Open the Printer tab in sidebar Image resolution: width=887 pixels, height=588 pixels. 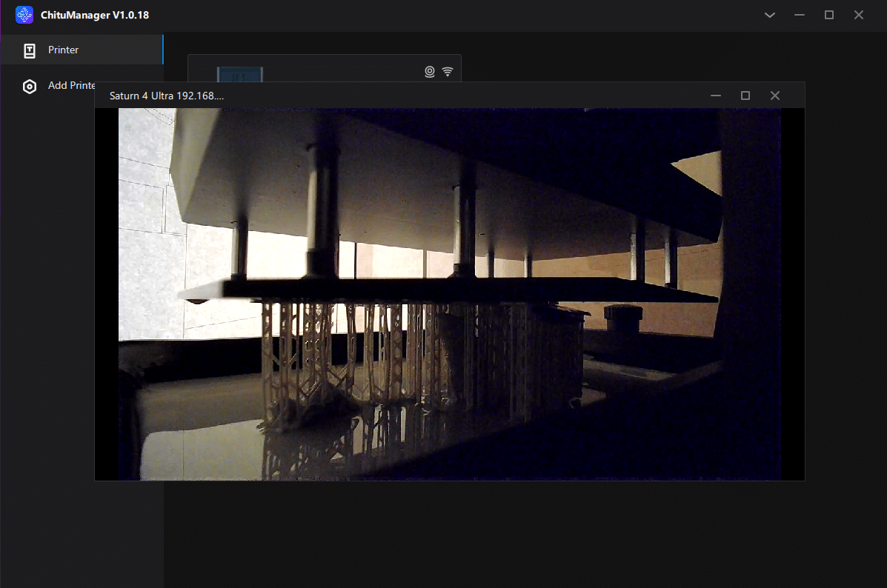click(x=82, y=50)
